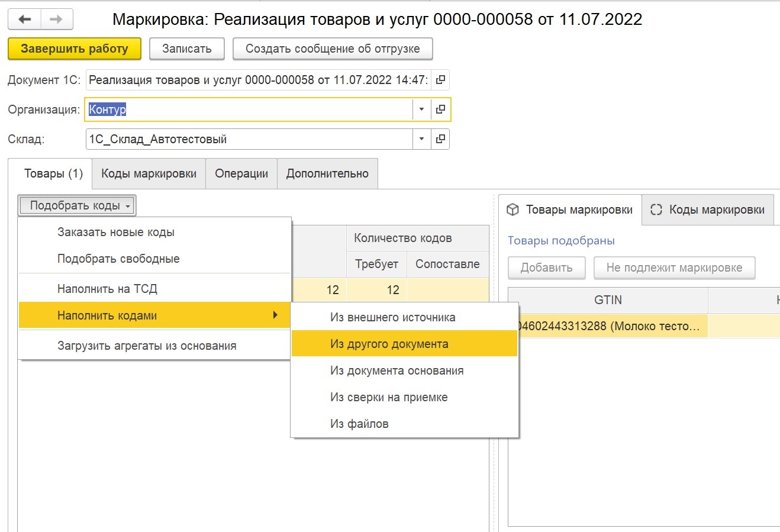780x532 pixels.
Task: Click the Количество кодов column header
Action: [418, 238]
